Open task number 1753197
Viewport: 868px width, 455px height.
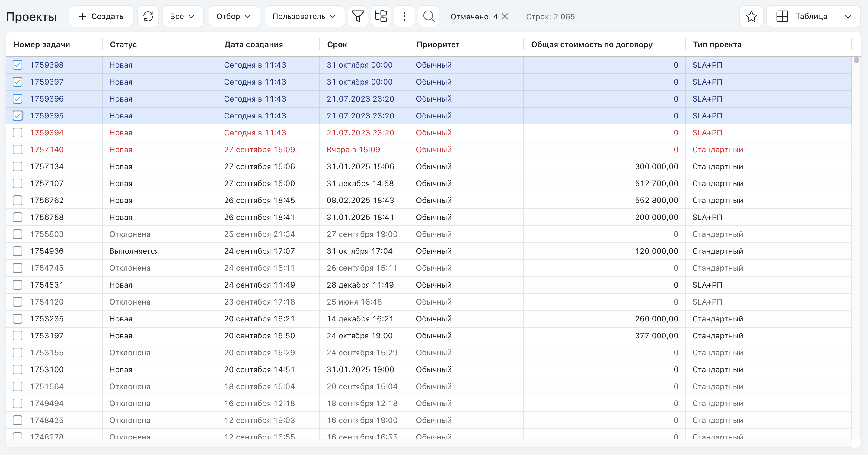[x=47, y=336]
